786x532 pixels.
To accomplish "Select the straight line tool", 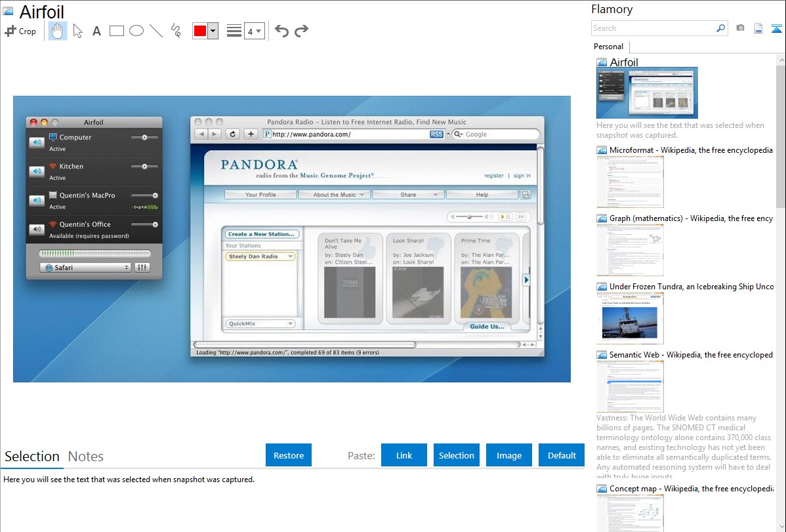I will (x=156, y=31).
